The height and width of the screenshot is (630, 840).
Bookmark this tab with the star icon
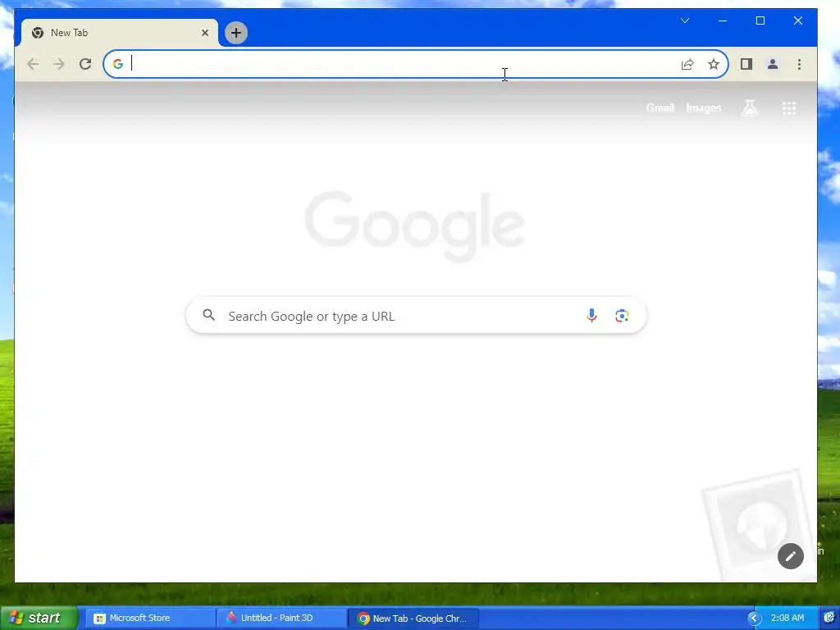pos(714,64)
